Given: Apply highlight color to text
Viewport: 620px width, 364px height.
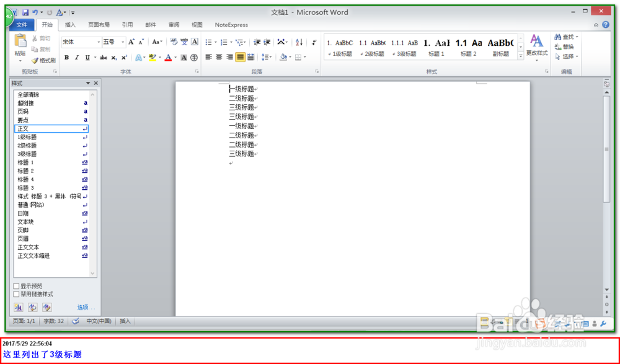Looking at the screenshot, I should 153,57.
